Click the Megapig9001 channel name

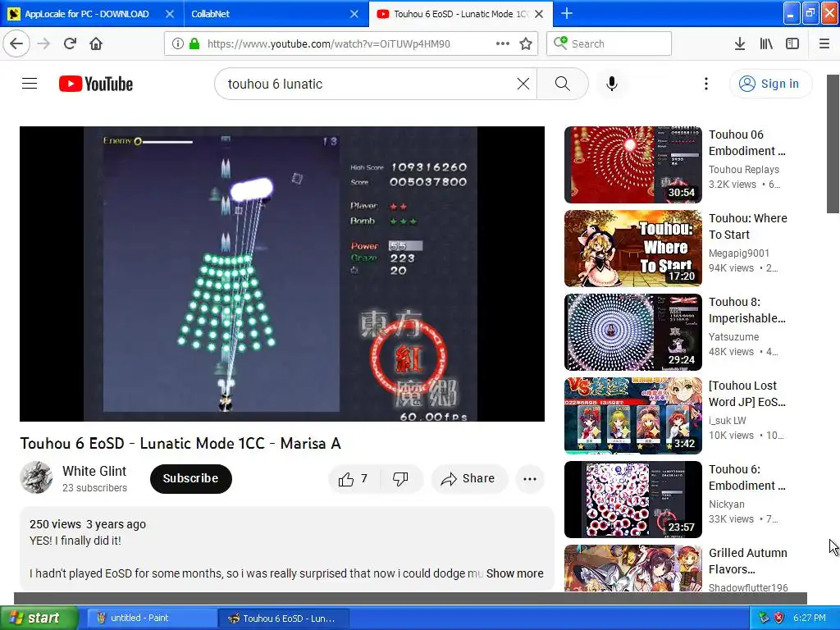tap(739, 253)
